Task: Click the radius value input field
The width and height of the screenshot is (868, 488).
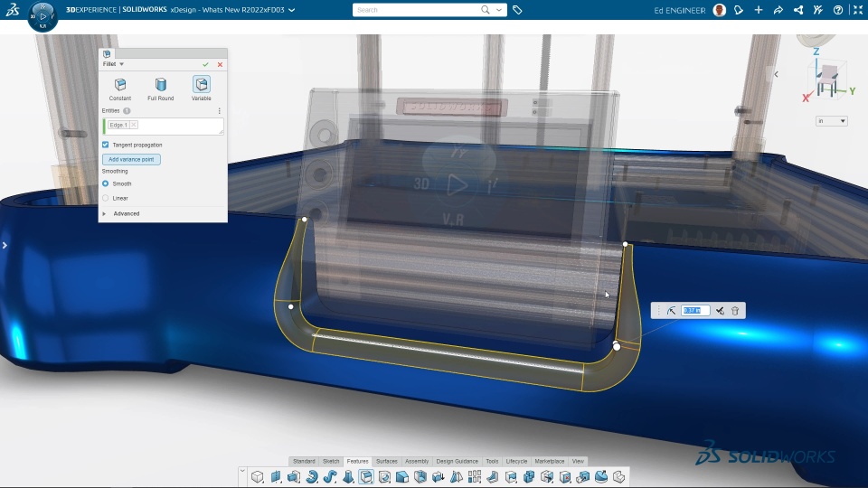Action: (x=694, y=311)
